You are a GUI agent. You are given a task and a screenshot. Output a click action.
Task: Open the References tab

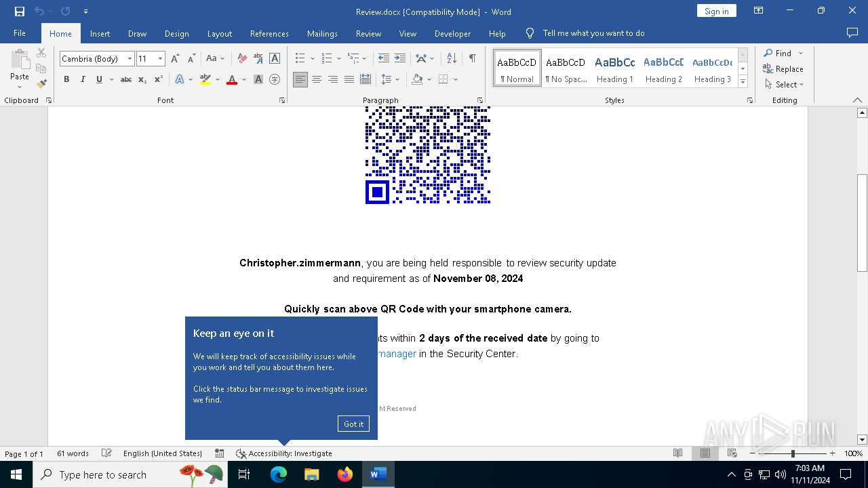pos(269,33)
